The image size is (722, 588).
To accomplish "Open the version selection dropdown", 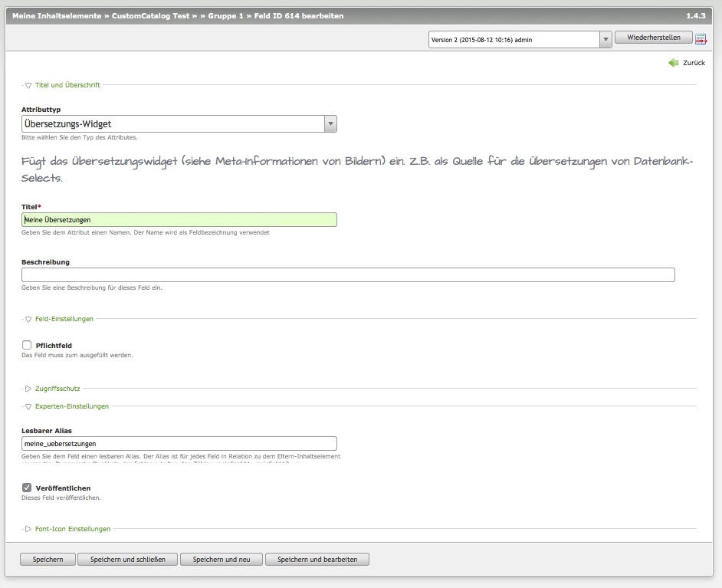I will [605, 39].
